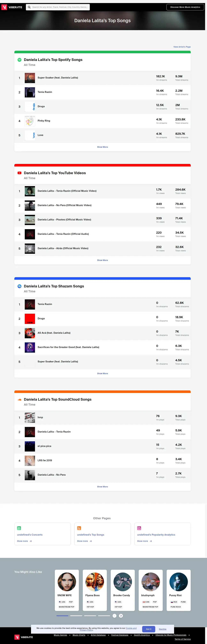Open Festival Database footer link
Image resolution: width=207 pixels, height=644 pixels.
(x=120, y=635)
